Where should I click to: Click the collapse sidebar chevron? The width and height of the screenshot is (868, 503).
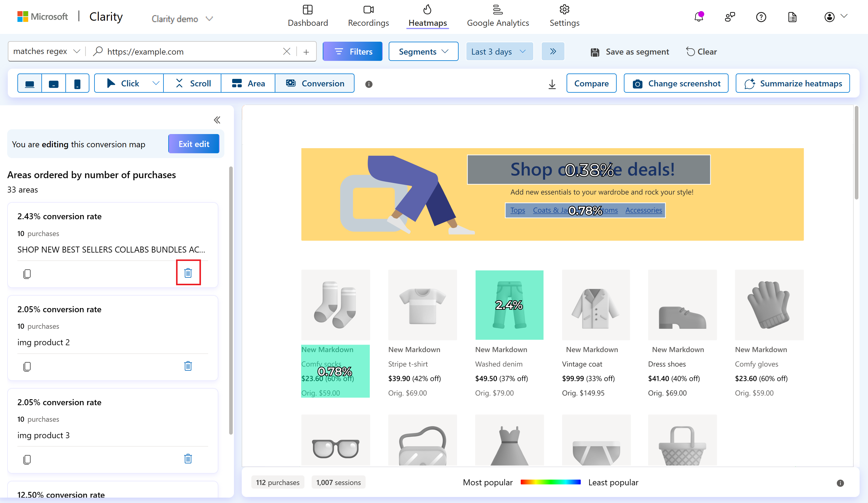(x=217, y=120)
